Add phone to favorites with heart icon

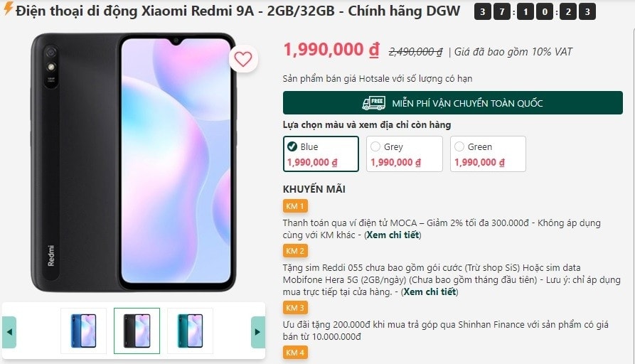[243, 59]
